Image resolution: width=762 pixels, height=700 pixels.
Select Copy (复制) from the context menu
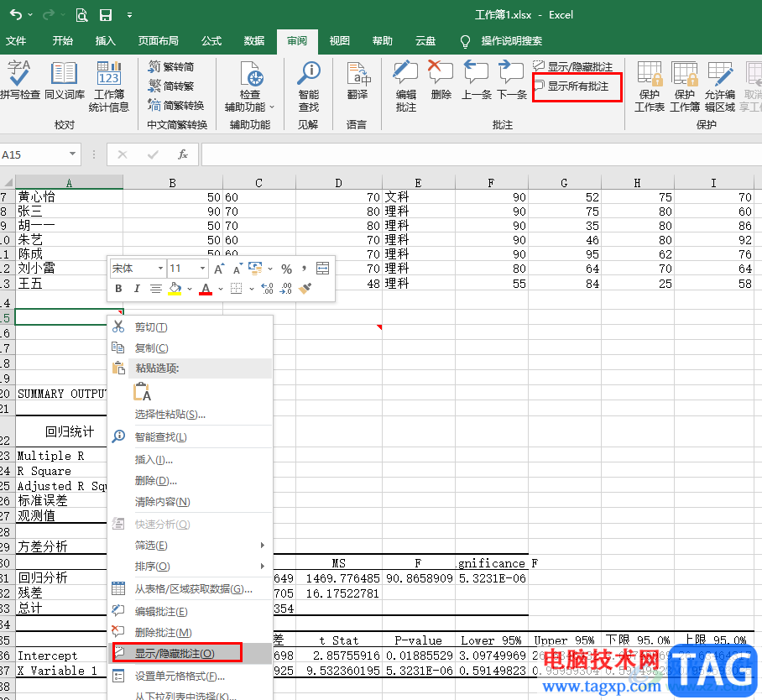tap(190, 348)
